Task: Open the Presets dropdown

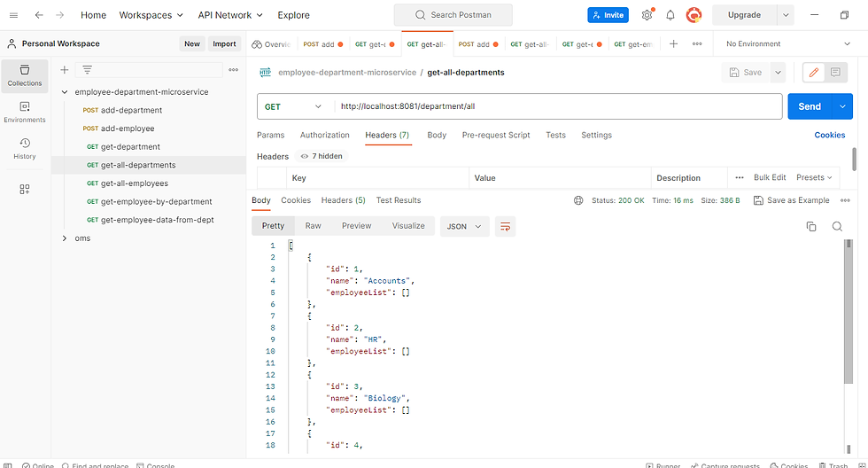Action: (814, 177)
